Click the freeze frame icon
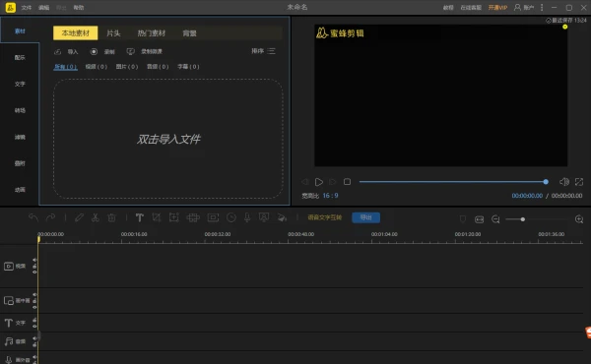Screen dimensions: 591x364 tap(213, 217)
